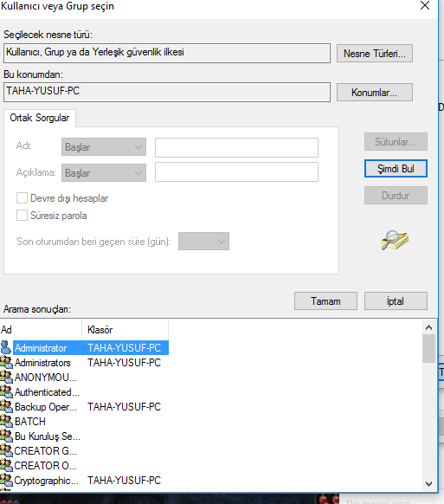Click the Seçilecek nesne türü field
The height and width of the screenshot is (504, 444).
tap(167, 54)
